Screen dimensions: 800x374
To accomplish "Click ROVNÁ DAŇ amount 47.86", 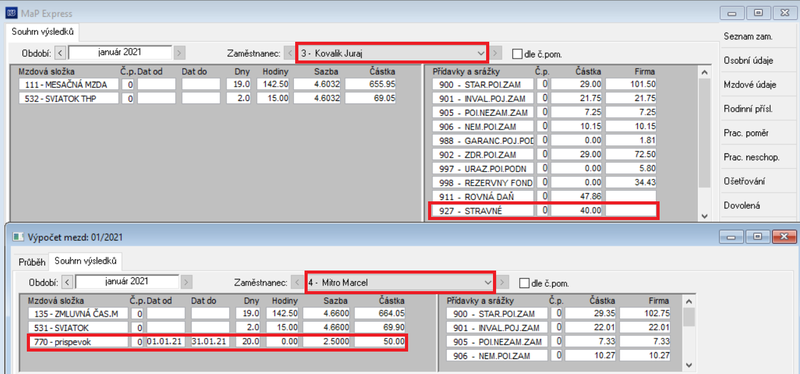I will coord(577,196).
